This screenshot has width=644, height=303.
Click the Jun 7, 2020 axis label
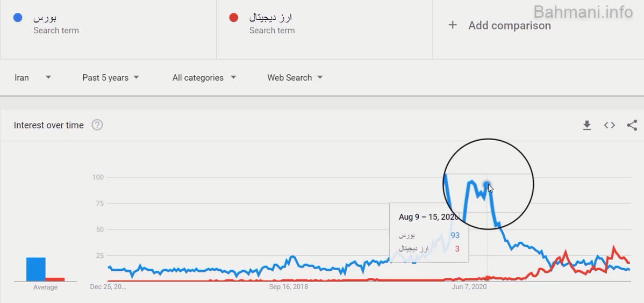pos(469,287)
